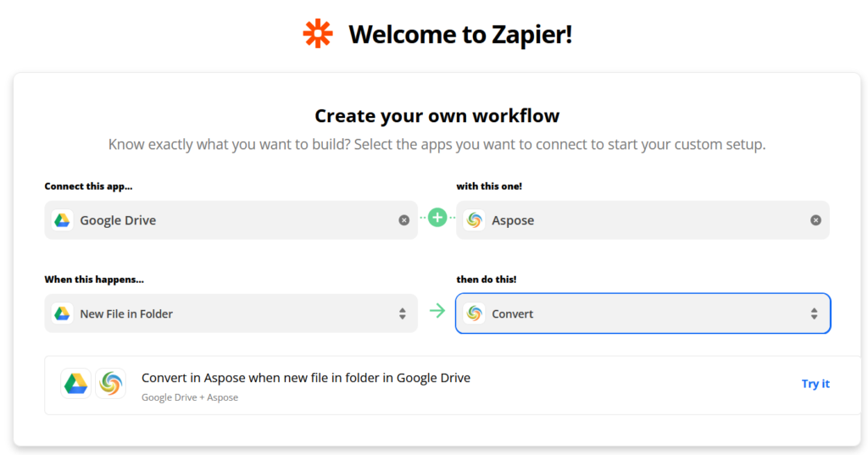This screenshot has width=868, height=455.
Task: Click Google Drive icon in the suggested workflow card
Action: coord(75,384)
